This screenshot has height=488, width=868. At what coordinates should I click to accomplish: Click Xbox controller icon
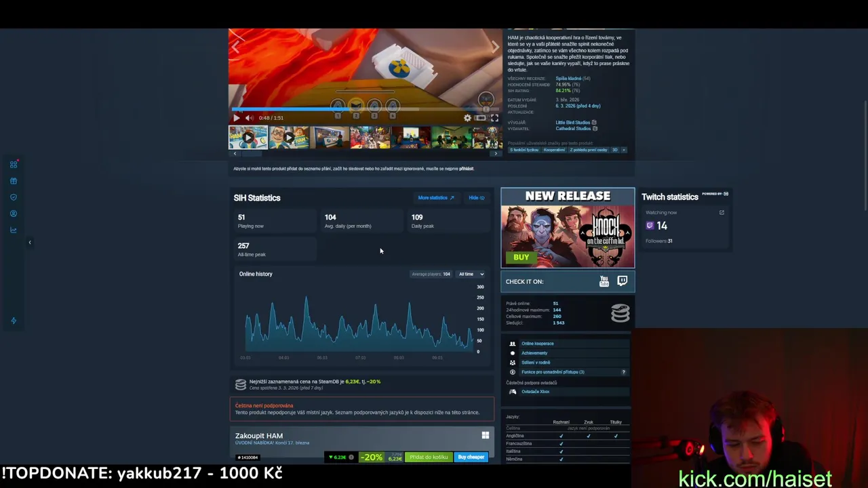513,392
